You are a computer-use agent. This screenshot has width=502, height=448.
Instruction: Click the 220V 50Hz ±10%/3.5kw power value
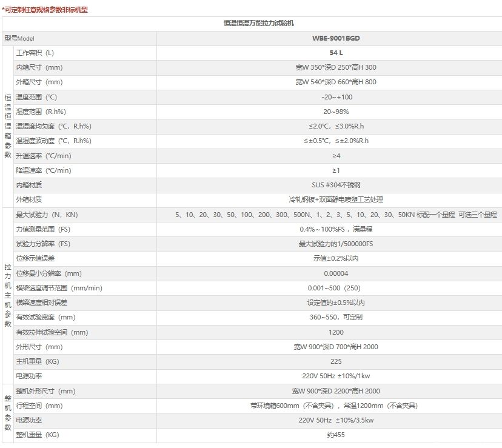pyautogui.click(x=336, y=420)
